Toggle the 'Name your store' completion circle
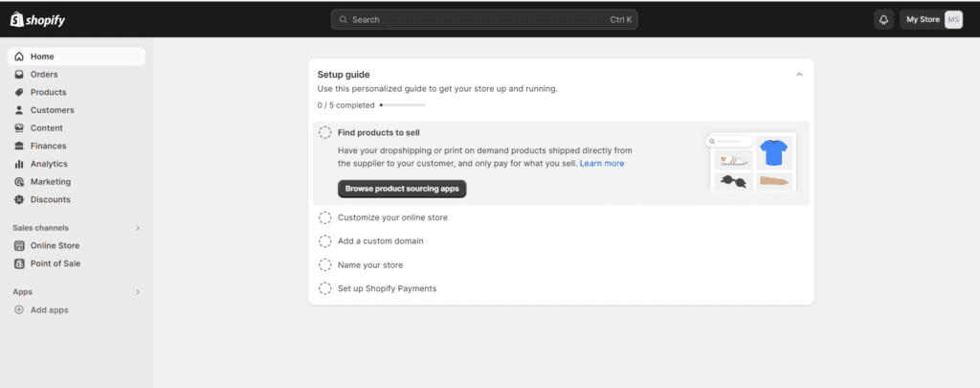This screenshot has width=980, height=388. pos(325,265)
